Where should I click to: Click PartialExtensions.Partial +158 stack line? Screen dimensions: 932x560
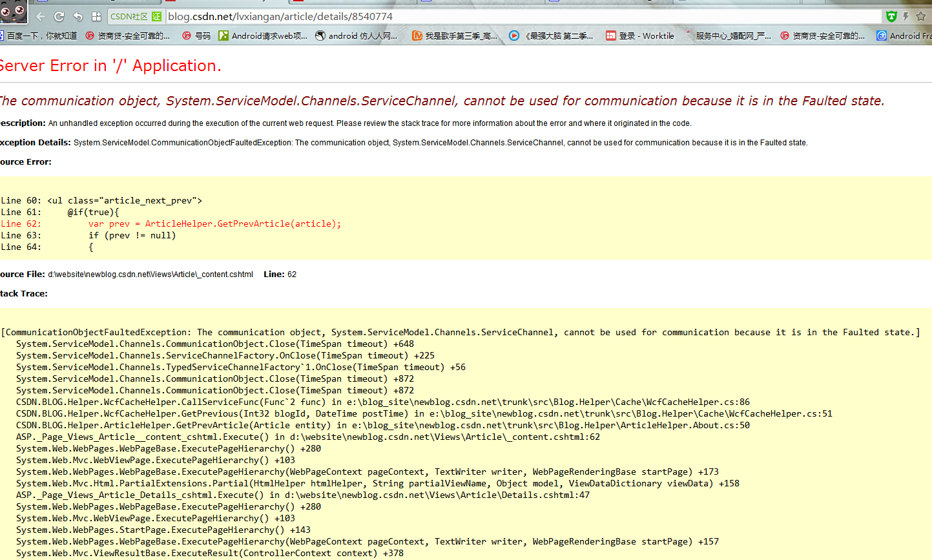[378, 483]
